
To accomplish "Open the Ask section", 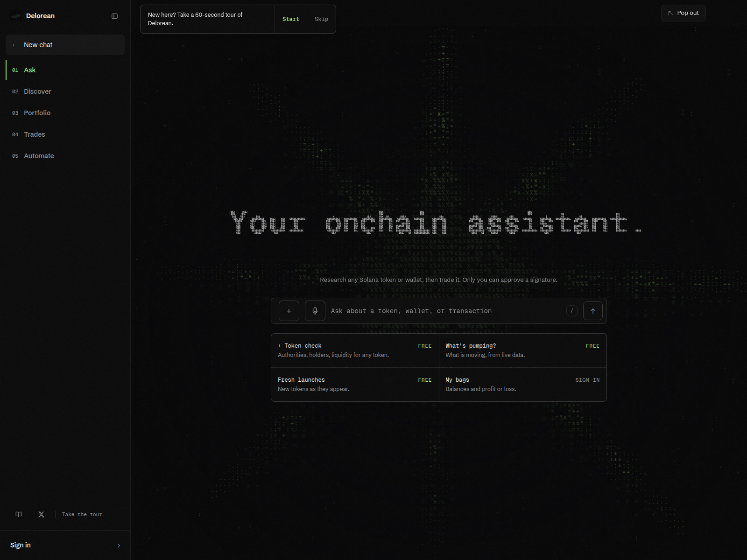I will tap(65, 70).
